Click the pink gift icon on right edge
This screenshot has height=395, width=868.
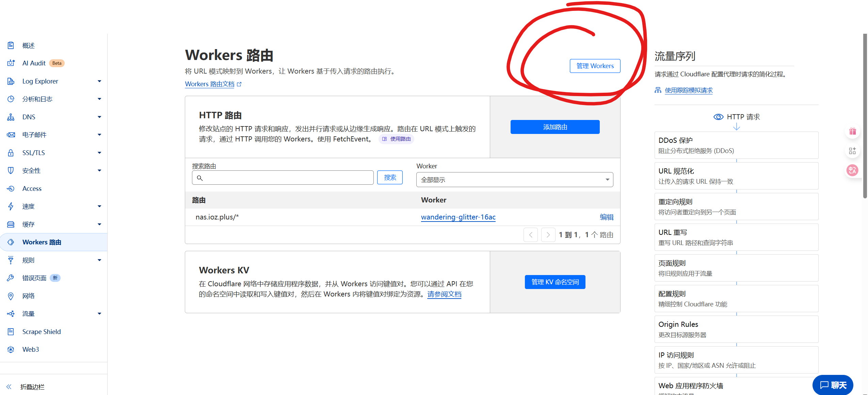[853, 132]
